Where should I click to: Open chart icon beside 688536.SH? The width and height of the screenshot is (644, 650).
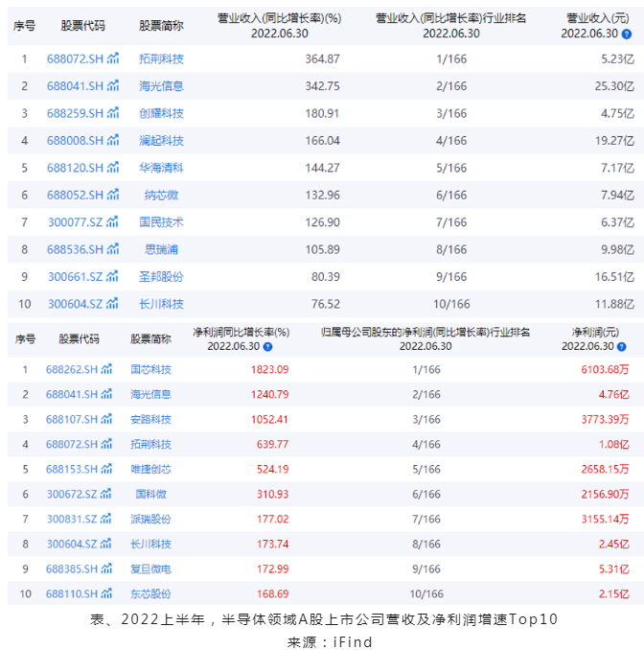coord(113,249)
